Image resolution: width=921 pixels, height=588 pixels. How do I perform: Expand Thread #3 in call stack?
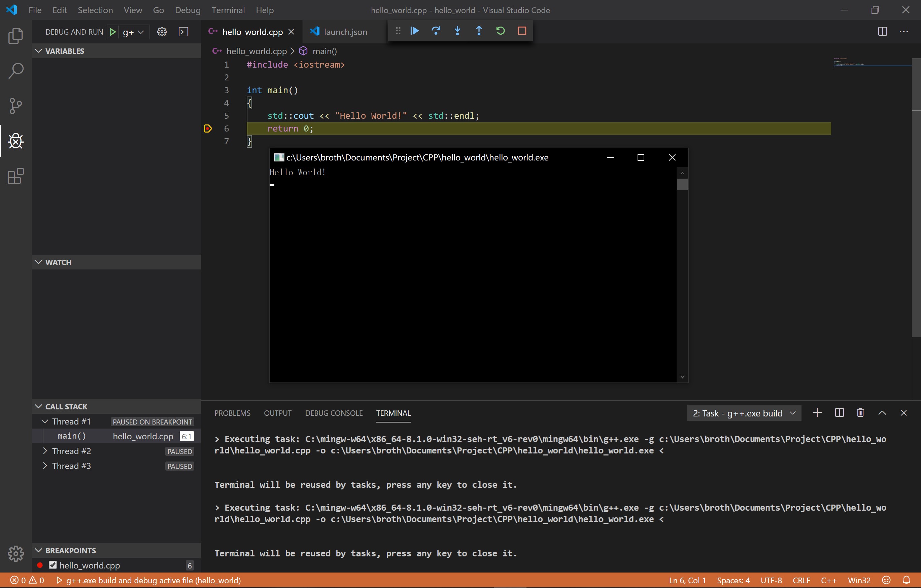(45, 466)
